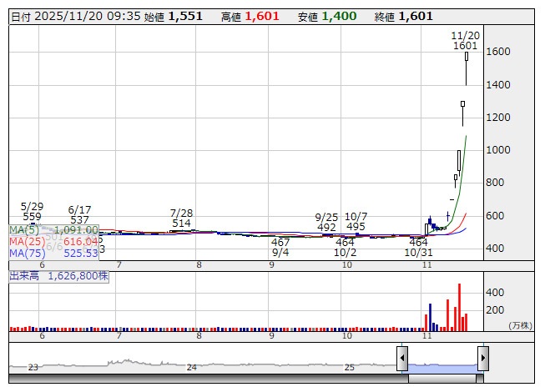Click the 10/31 464 low annotation
Viewport: 545px width, 392px height.
[417, 247]
